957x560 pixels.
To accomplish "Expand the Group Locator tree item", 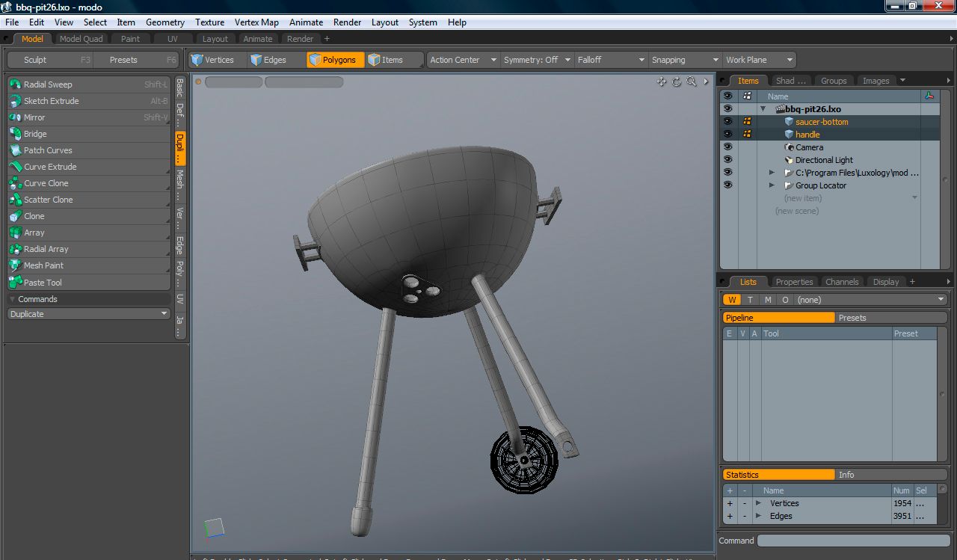I will (772, 185).
